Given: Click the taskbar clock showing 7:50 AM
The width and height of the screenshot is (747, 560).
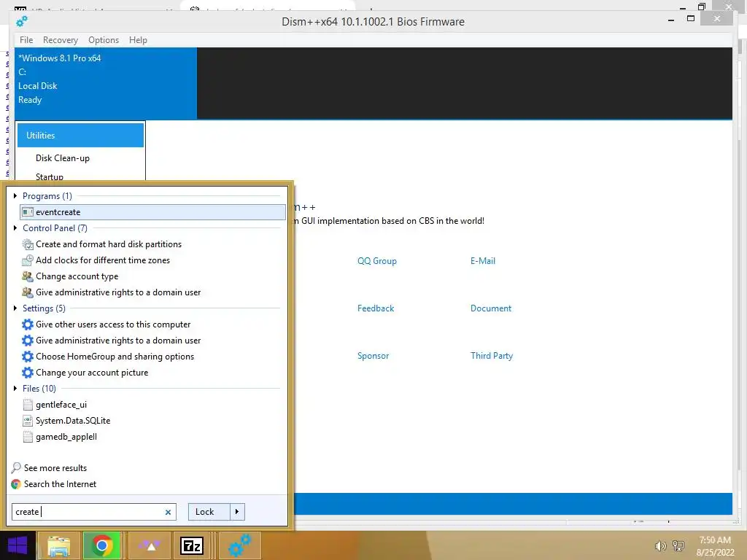Looking at the screenshot, I should click(715, 546).
